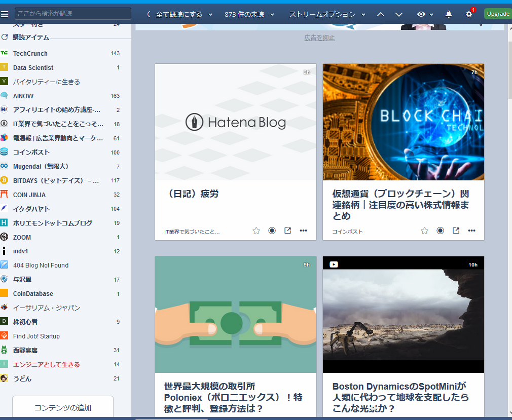Open the 873 件の未読 filter dropdown
Screen dimensions: 512x420
[x=249, y=14]
